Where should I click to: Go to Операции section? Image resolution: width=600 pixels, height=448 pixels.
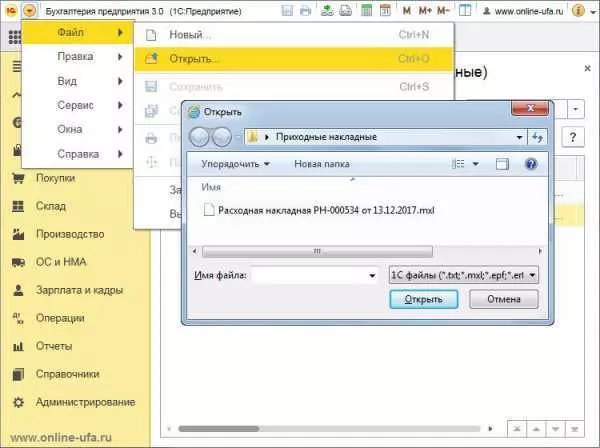click(x=60, y=318)
